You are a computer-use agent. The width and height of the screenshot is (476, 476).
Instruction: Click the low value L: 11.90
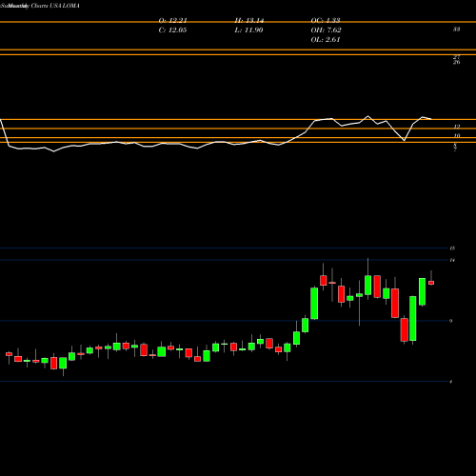click(x=248, y=30)
